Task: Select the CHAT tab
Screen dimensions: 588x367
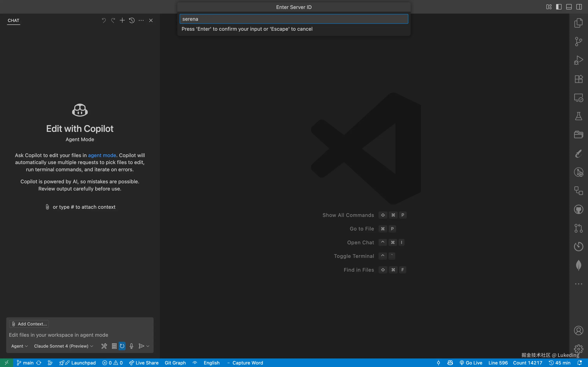Action: coord(13,20)
